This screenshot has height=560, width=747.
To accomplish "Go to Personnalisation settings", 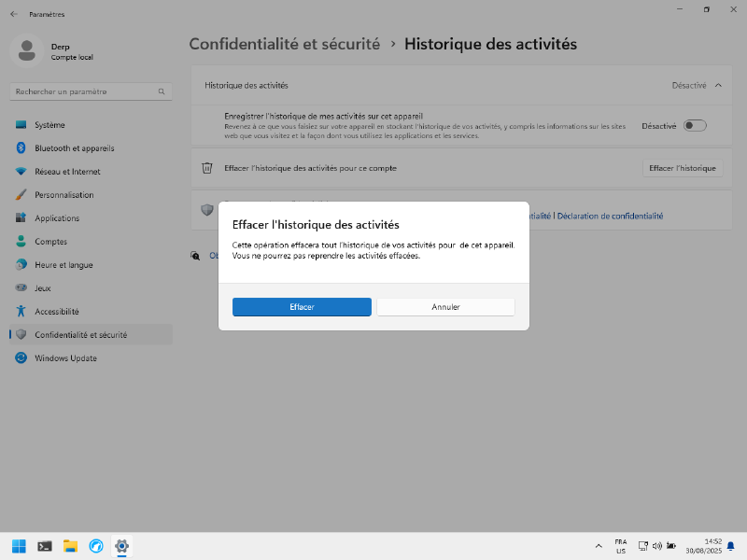I will [64, 194].
